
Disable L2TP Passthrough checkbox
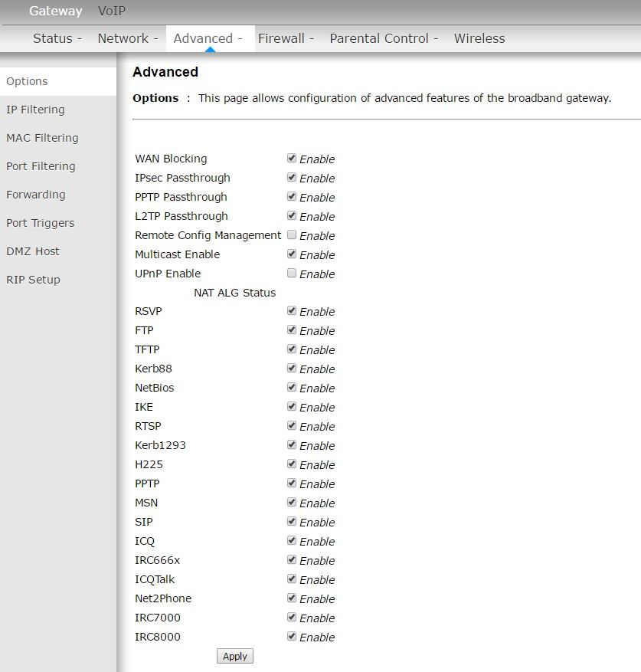[292, 215]
